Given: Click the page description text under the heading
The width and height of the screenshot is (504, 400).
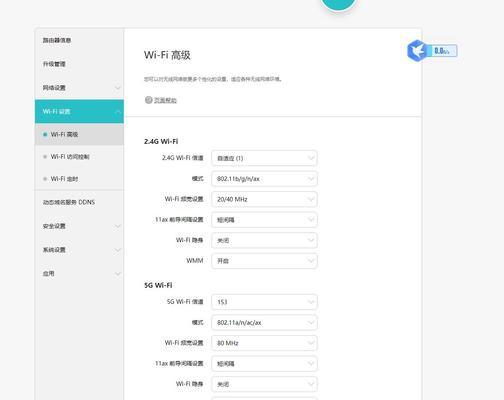Looking at the screenshot, I should (213, 79).
